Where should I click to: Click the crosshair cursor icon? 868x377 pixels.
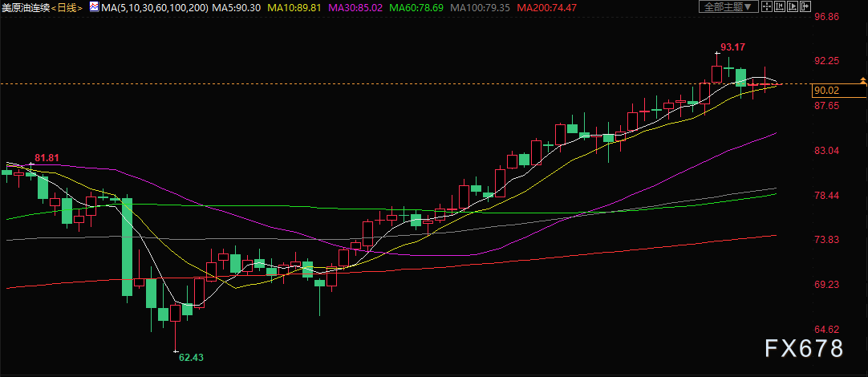(767, 6)
